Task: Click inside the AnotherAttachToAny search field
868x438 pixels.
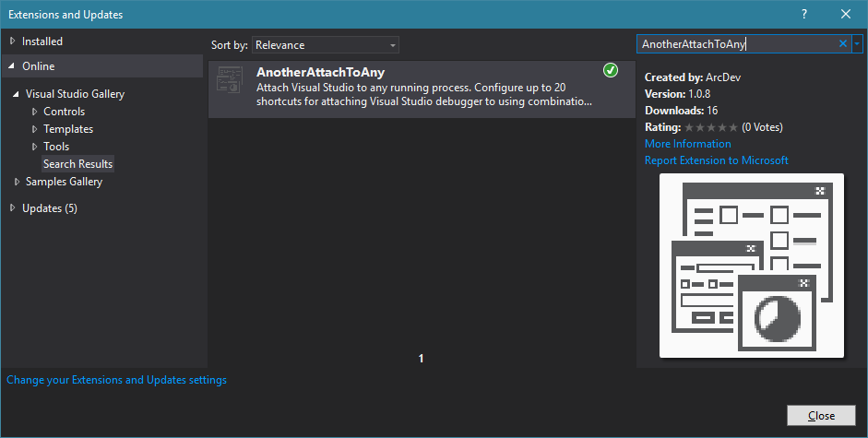Action: 736,43
